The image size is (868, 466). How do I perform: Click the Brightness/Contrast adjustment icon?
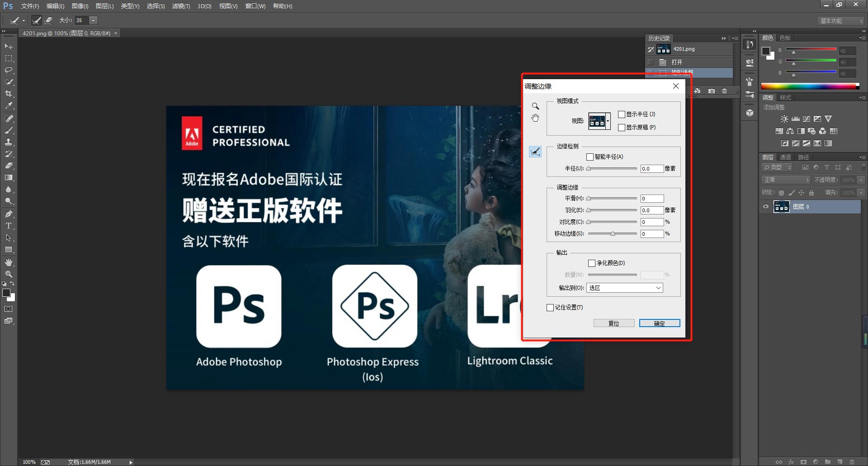[x=784, y=119]
